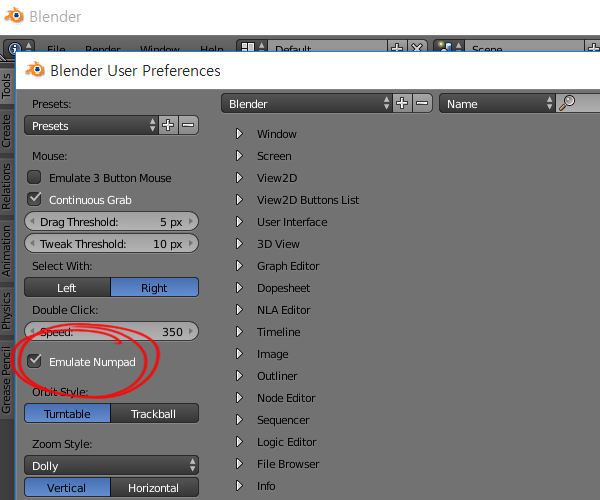Click the Scene name field in main window
This screenshot has width=600, height=500.
pyautogui.click(x=525, y=47)
